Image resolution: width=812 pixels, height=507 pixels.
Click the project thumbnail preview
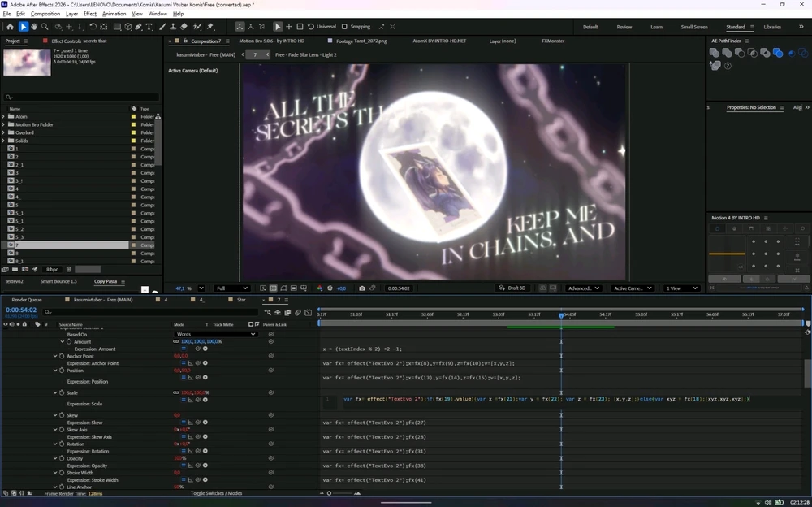tap(27, 62)
